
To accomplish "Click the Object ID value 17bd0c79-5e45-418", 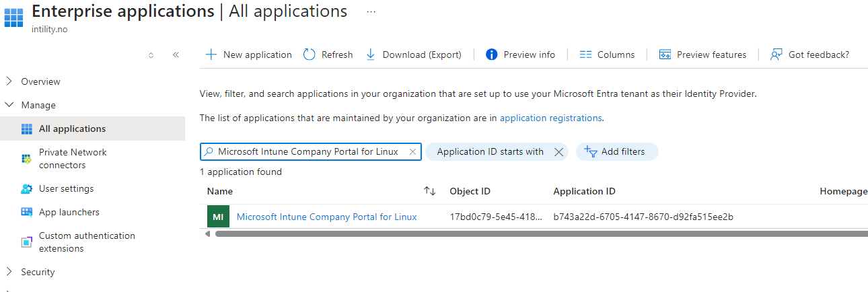I will 496,217.
